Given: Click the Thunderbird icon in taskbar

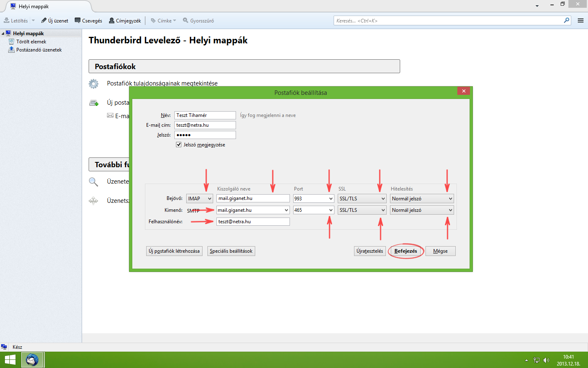Looking at the screenshot, I should (32, 360).
